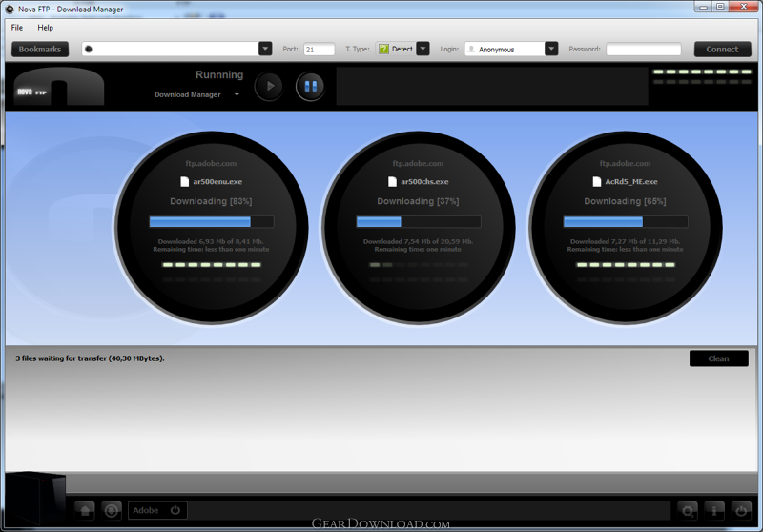Focus the Password field
This screenshot has height=532, width=763.
coord(643,50)
